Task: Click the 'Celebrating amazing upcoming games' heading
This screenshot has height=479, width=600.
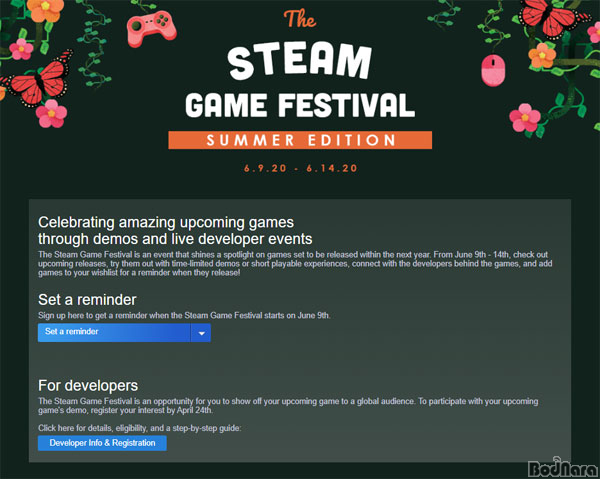Action: pos(166,222)
